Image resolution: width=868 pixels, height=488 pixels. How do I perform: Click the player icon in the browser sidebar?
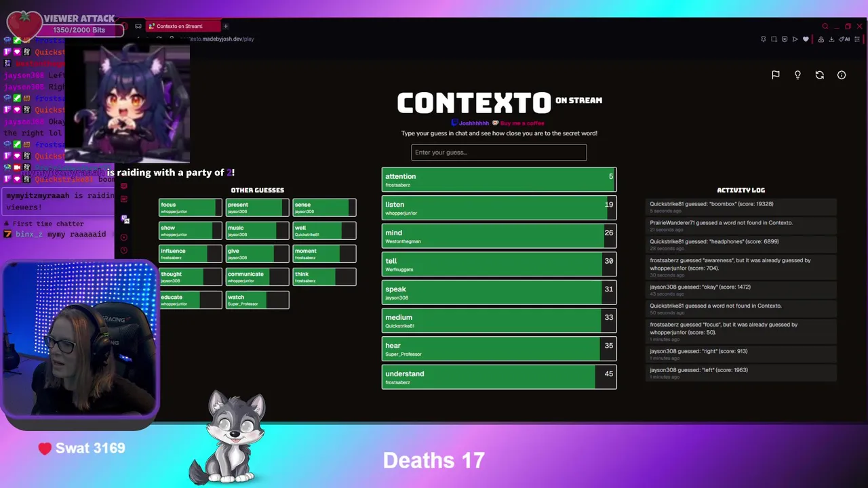[124, 237]
